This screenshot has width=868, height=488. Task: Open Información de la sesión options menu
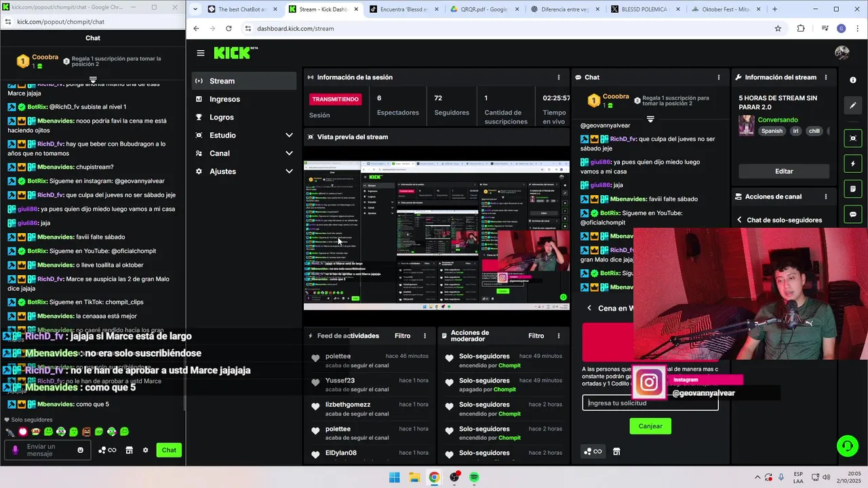pos(559,77)
